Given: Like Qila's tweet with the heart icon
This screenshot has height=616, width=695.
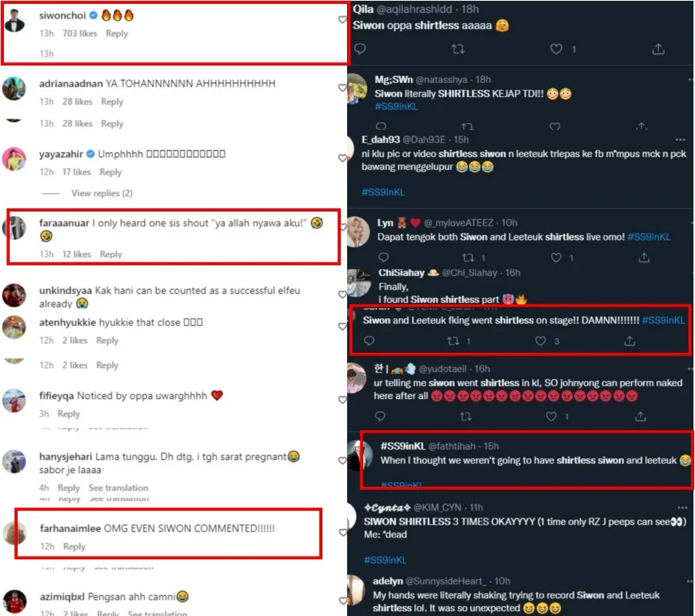Looking at the screenshot, I should point(556,49).
